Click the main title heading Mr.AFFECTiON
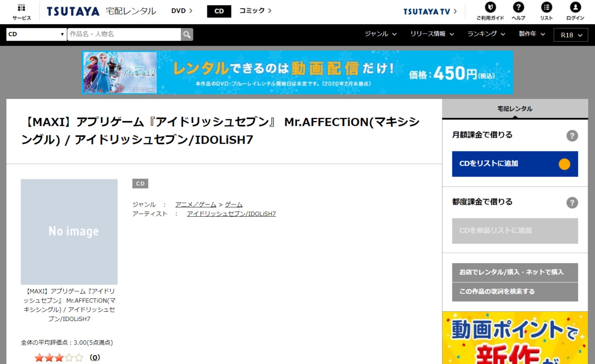 (x=220, y=131)
